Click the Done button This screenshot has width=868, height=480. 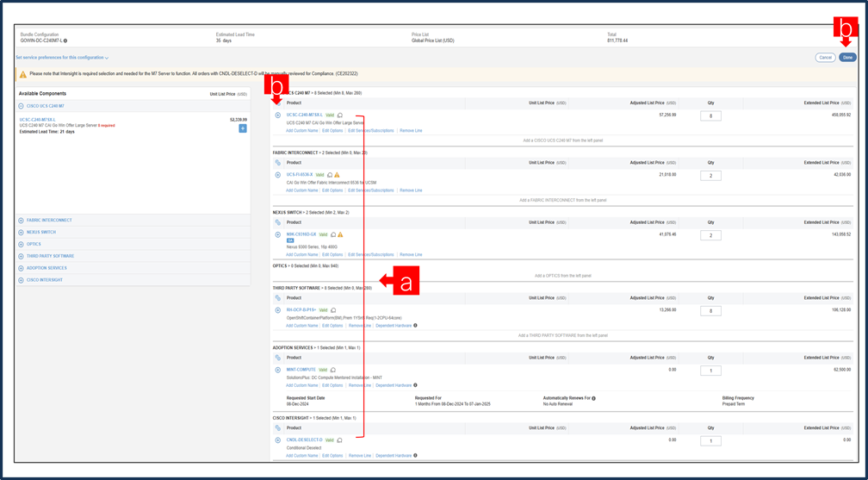[x=847, y=57]
